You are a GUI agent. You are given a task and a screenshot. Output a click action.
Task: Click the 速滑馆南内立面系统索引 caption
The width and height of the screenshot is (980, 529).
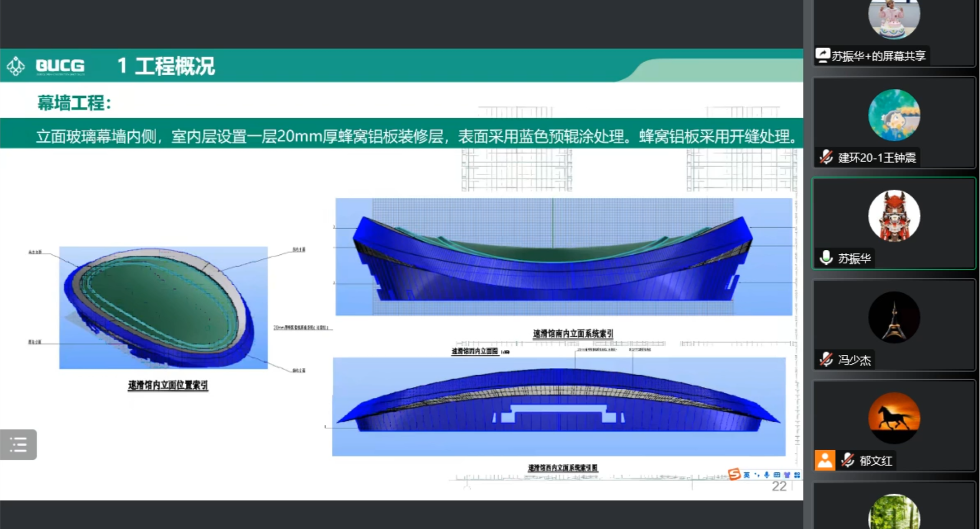pos(573,334)
